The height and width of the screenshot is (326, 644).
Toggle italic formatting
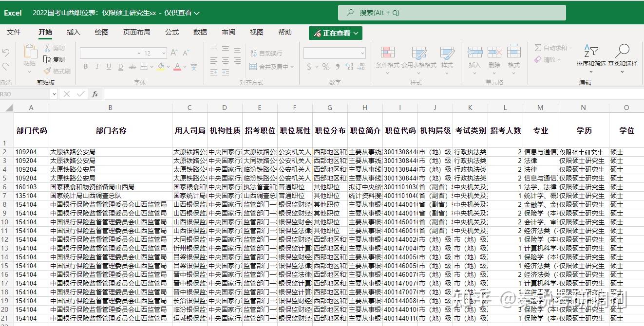coord(97,66)
